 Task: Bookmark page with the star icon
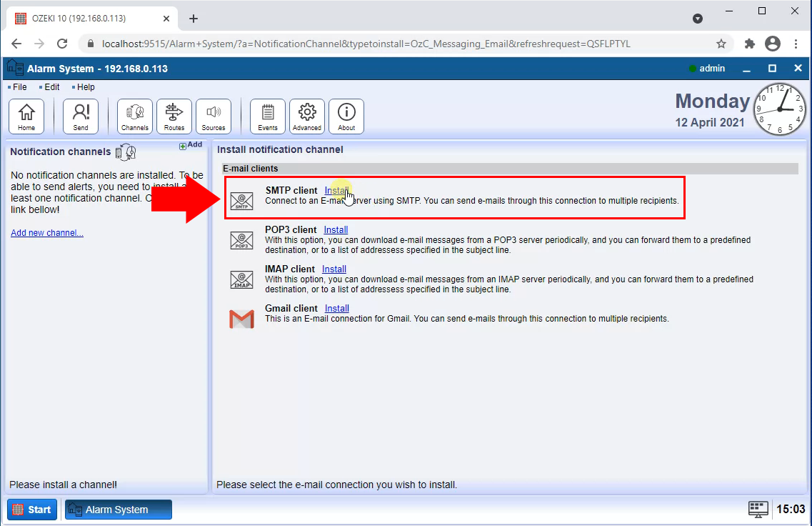click(x=721, y=44)
